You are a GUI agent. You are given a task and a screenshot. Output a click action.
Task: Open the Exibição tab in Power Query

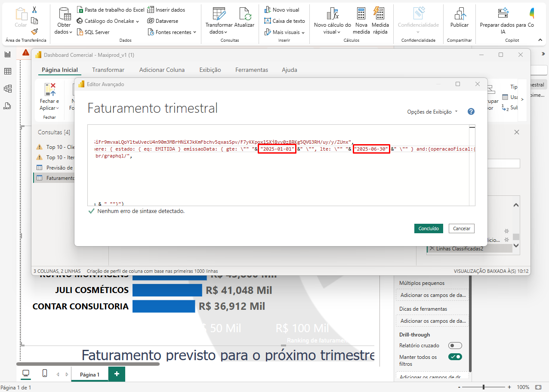click(210, 70)
